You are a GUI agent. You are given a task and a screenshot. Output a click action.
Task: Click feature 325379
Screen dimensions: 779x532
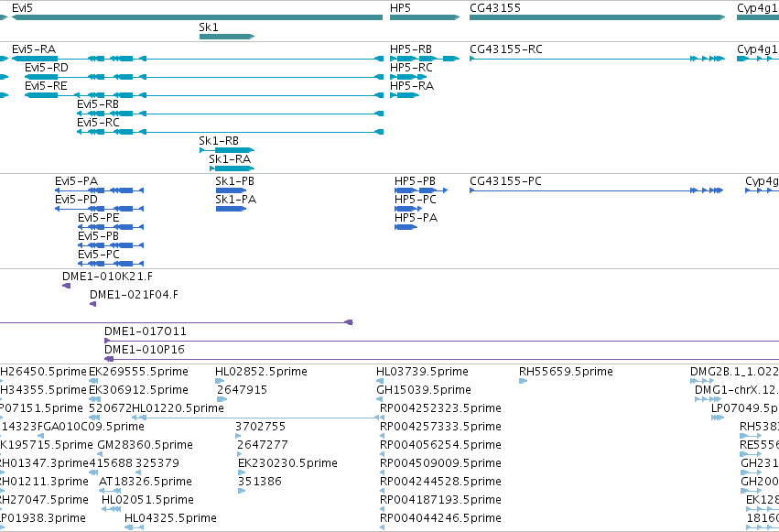click(x=157, y=464)
